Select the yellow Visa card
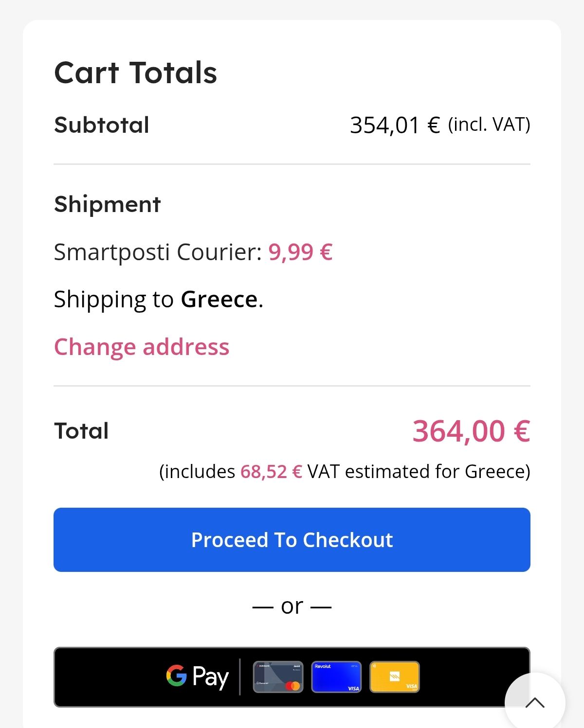Viewport: 584px width, 728px height. 395,676
